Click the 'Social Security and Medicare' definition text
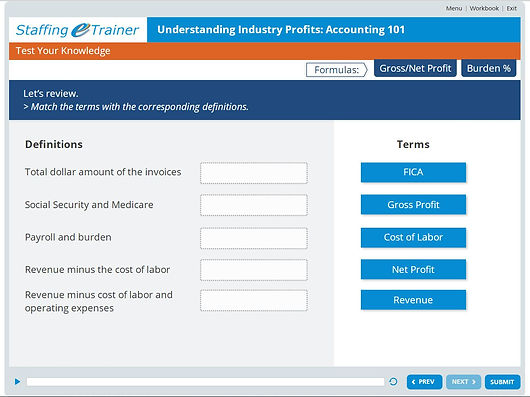The width and height of the screenshot is (530, 397). pyautogui.click(x=89, y=205)
